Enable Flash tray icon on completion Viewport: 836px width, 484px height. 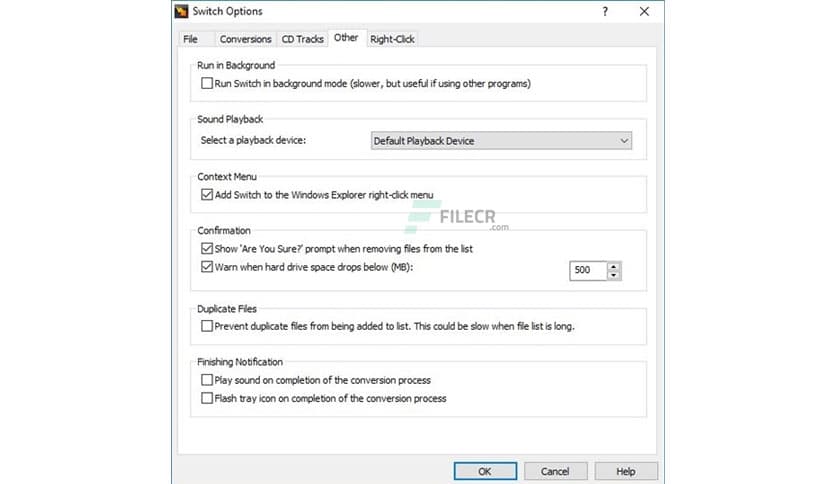pos(207,398)
